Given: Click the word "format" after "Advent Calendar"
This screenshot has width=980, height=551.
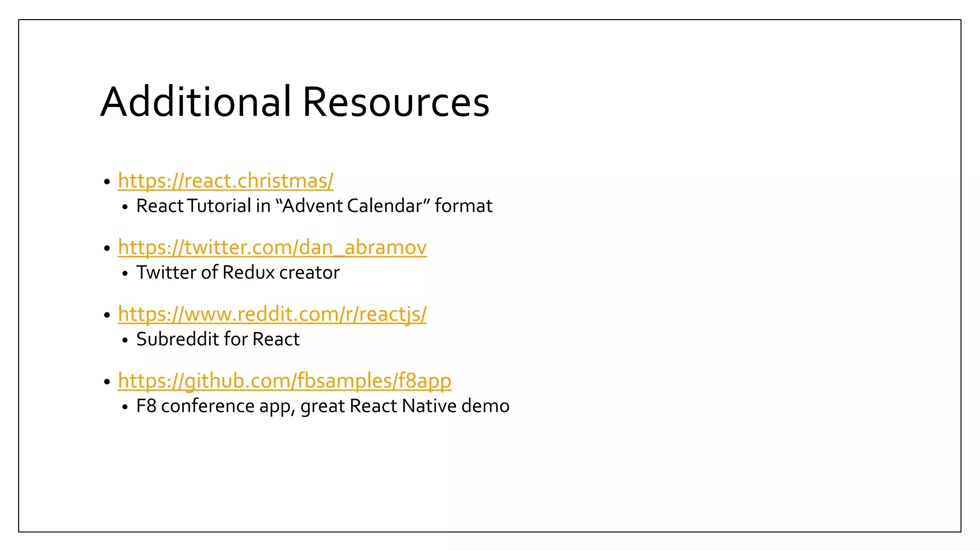Looking at the screenshot, I should pyautogui.click(x=463, y=206).
